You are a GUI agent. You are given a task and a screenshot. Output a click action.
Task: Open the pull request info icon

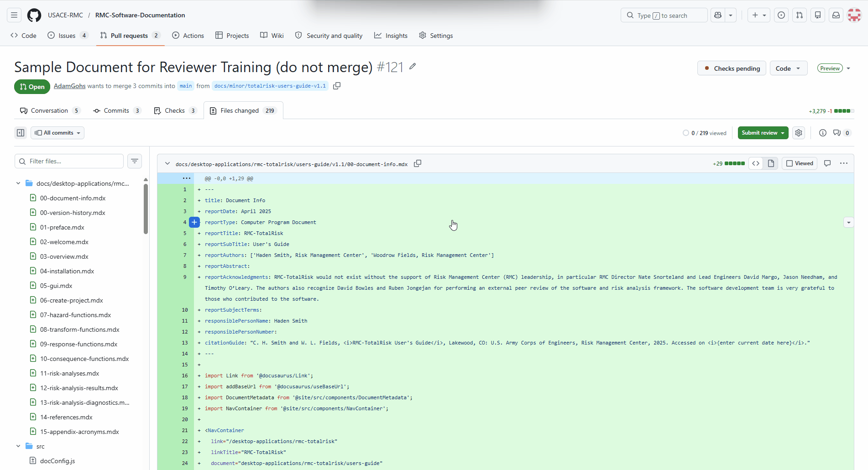823,133
